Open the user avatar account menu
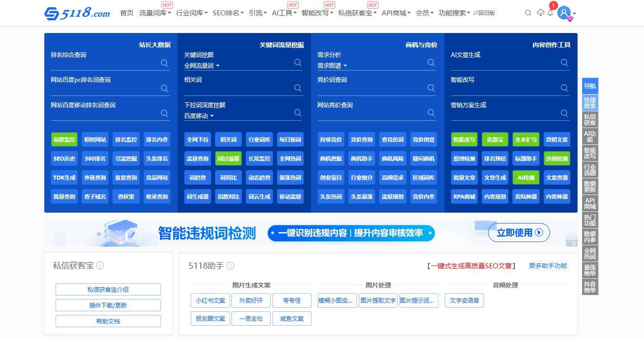644x338 pixels. click(x=563, y=13)
